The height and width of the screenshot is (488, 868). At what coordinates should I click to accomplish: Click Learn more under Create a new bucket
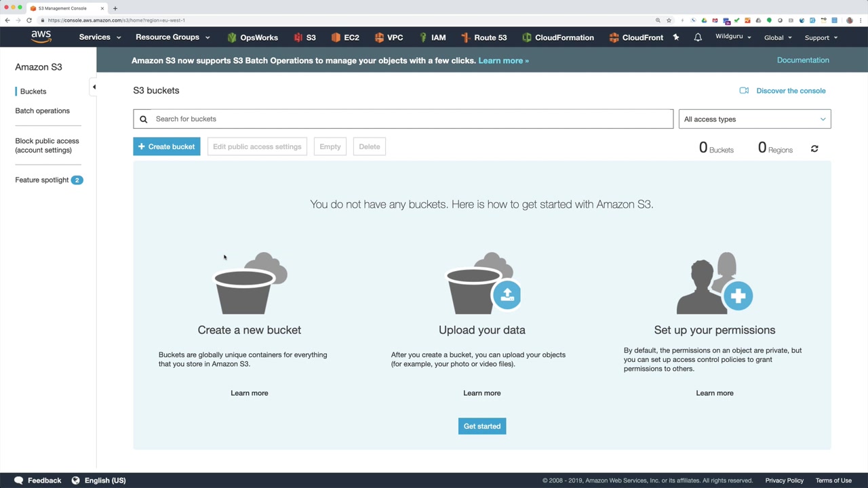(x=250, y=393)
